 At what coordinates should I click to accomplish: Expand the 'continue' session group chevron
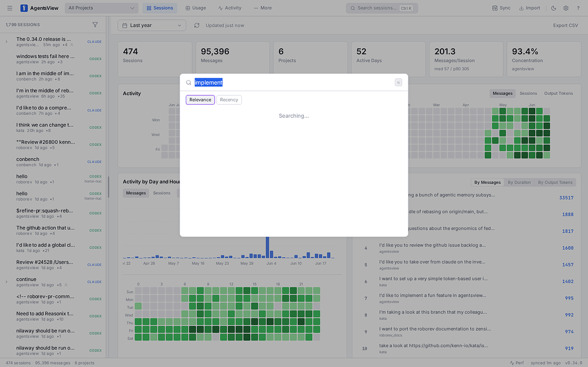click(x=6, y=282)
